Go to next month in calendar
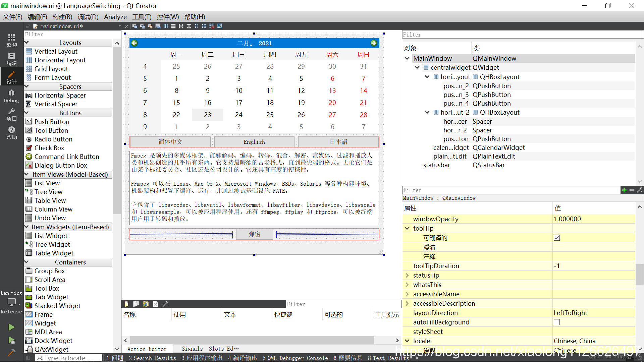The height and width of the screenshot is (362, 644). tap(374, 43)
